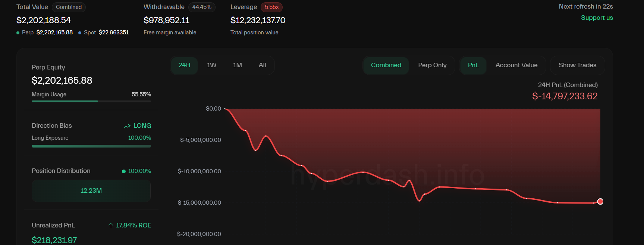
Task: Select the PnL chart mode
Action: [473, 65]
